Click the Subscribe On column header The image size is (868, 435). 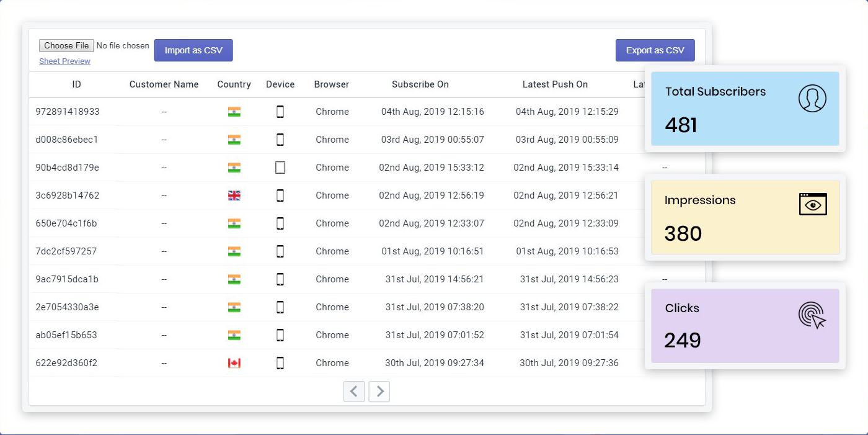coord(420,84)
